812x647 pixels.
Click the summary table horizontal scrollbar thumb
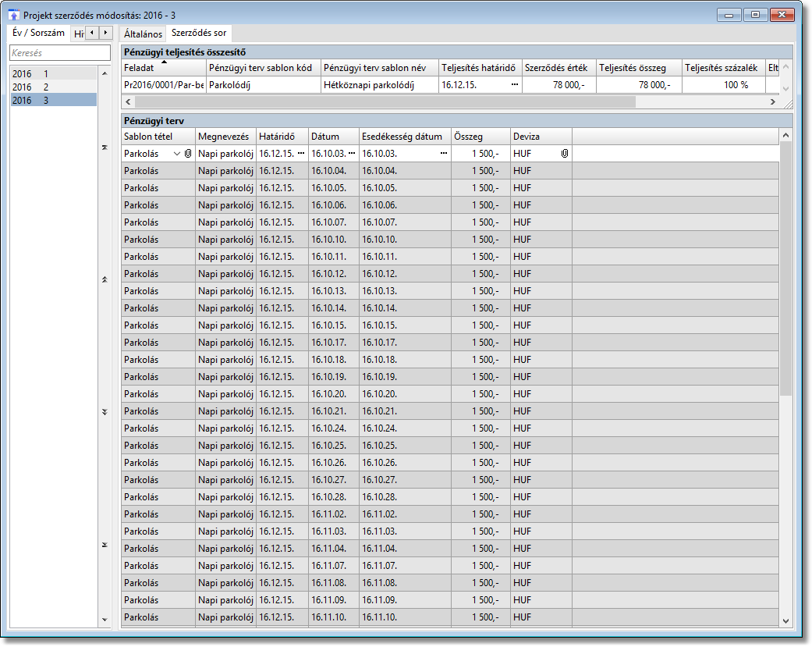[385, 101]
